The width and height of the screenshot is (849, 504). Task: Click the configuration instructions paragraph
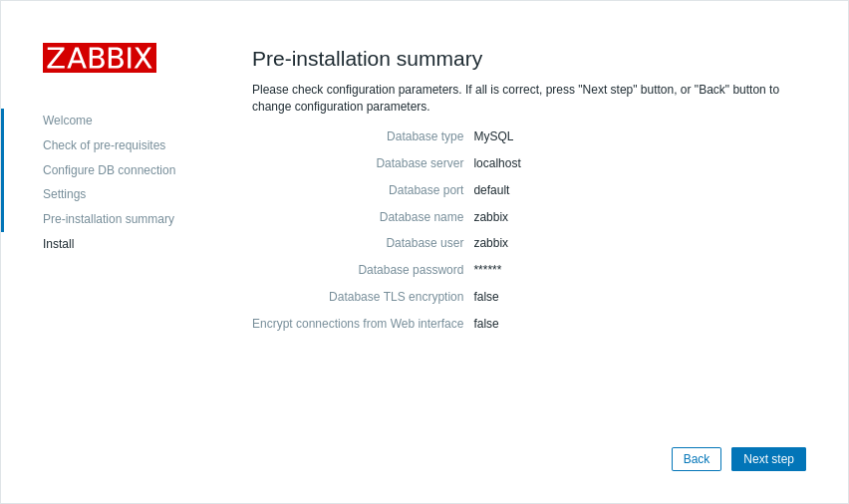coord(515,98)
